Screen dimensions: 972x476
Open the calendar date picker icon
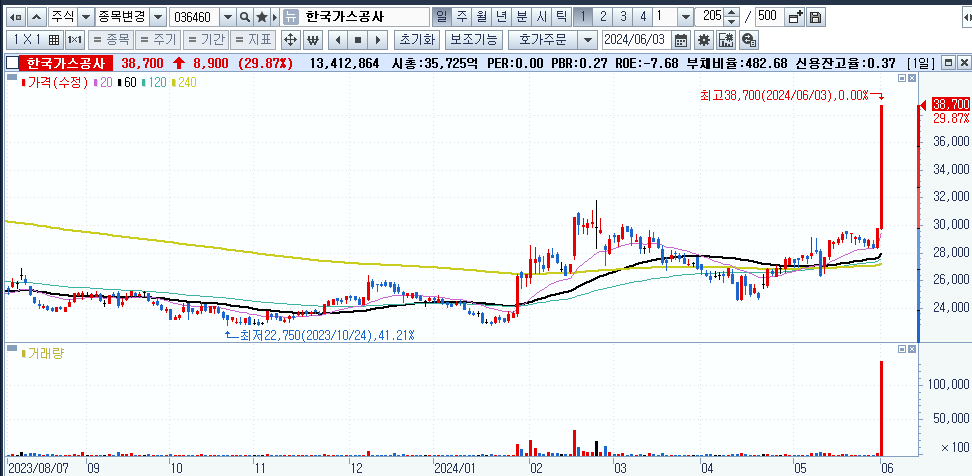(x=681, y=40)
